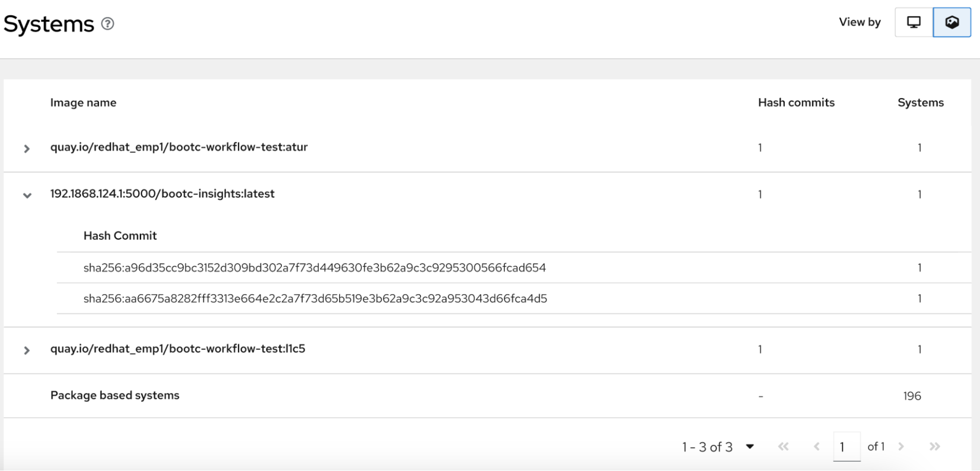
Task: Select the Package based systems row
Action: (115, 396)
